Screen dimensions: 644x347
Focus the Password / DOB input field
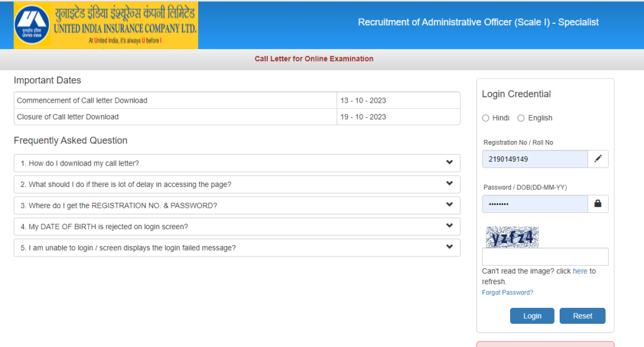[x=535, y=204]
